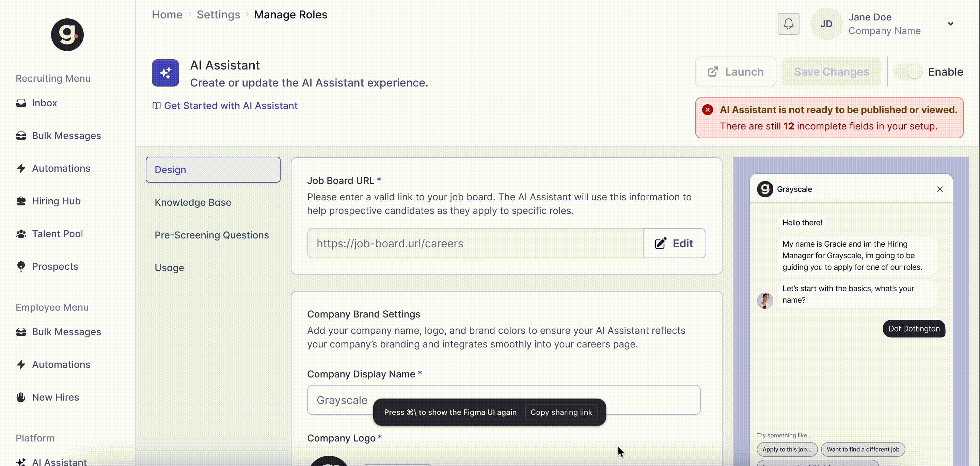Close the Grayscale chat preview
This screenshot has height=466, width=980.
(940, 189)
